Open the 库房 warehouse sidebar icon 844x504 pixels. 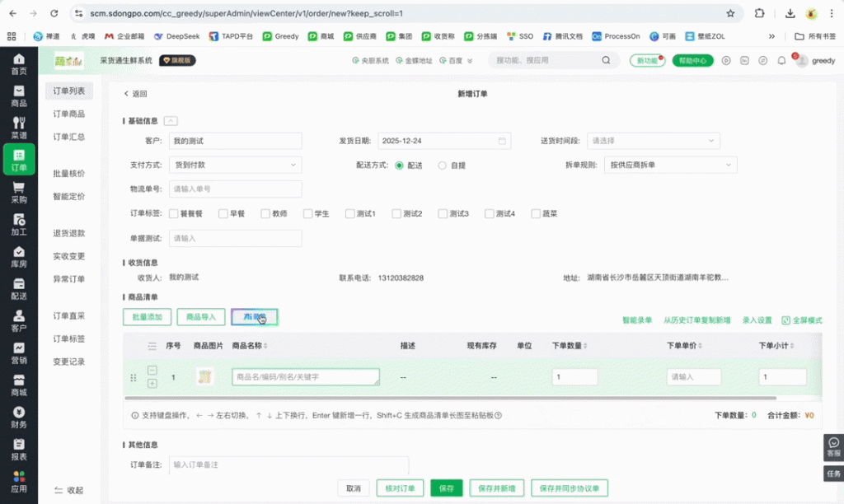pos(18,257)
